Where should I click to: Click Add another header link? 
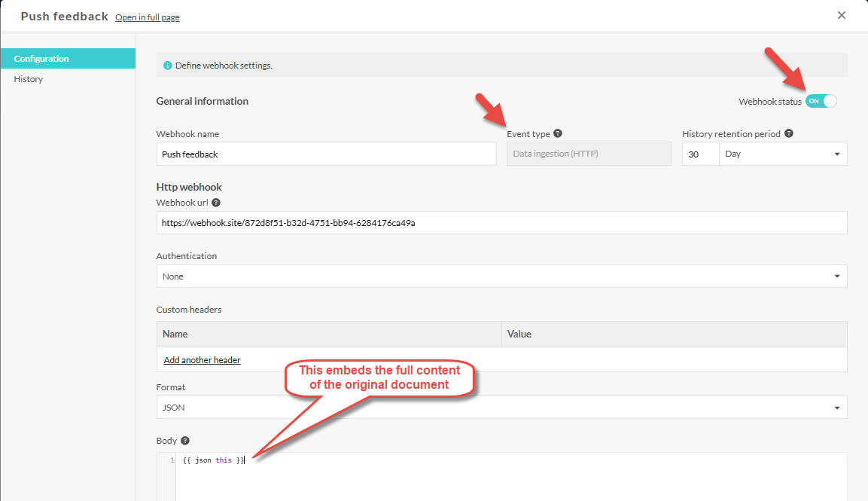pyautogui.click(x=202, y=360)
